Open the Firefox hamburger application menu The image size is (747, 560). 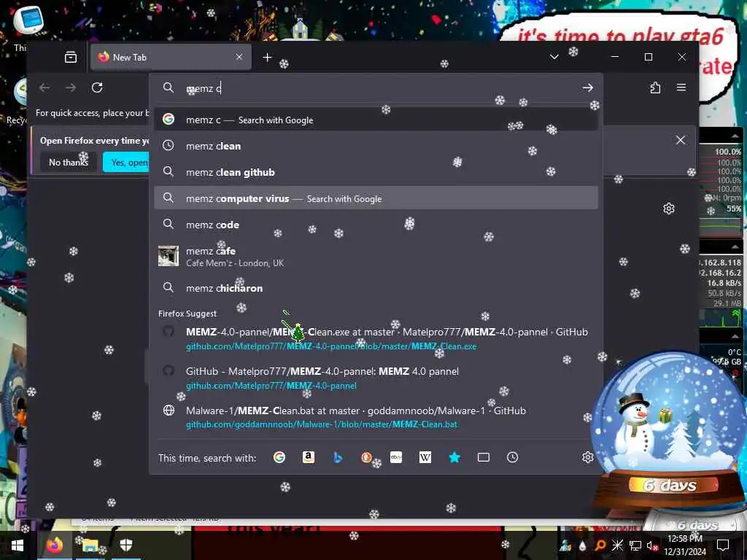coord(681,87)
